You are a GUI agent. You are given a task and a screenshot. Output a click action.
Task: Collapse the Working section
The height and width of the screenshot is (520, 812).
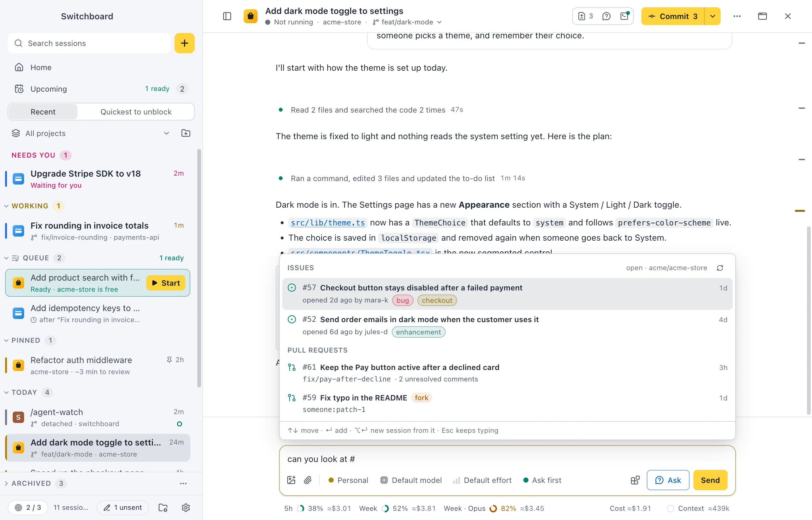point(6,206)
